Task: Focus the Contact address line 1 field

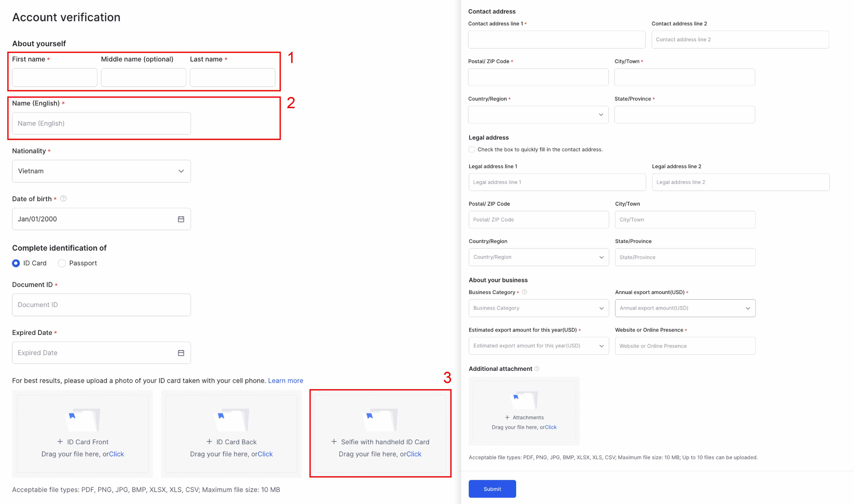Action: coord(557,39)
